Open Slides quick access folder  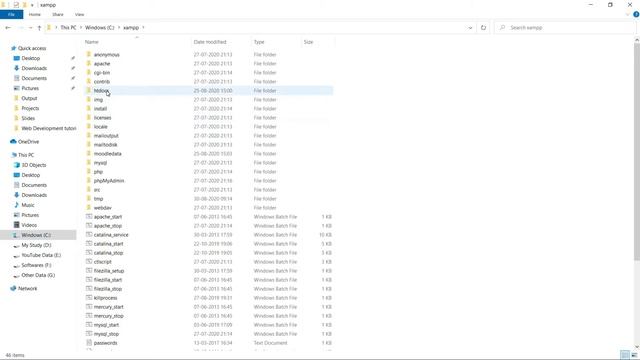pos(28,118)
